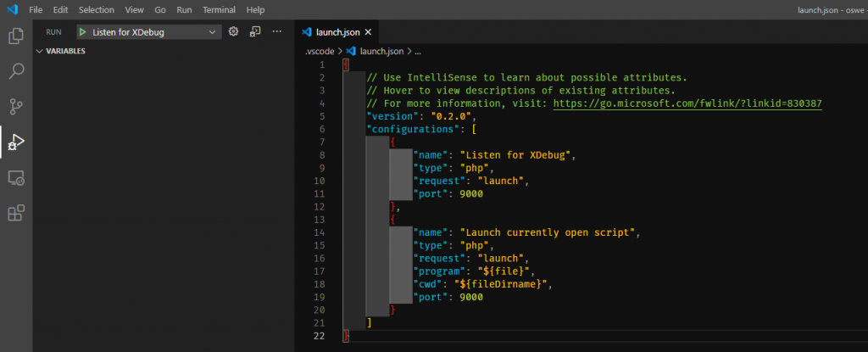Click line number 5 in gutter

point(322,116)
